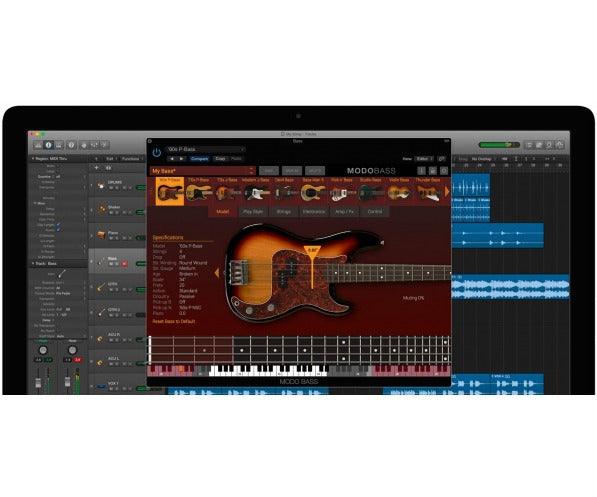Click a white key on the MODO BASS keyboard
The image size is (597, 497).
pyautogui.click(x=268, y=371)
